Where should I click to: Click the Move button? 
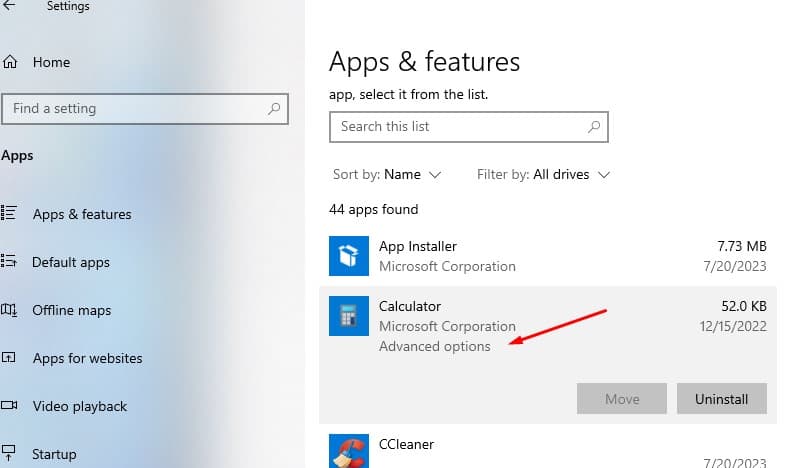click(x=622, y=398)
